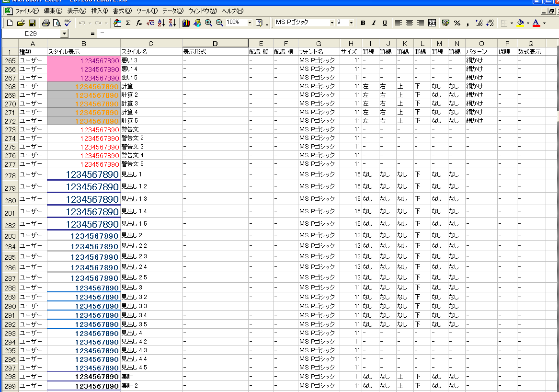Apply percent style to cells
Image resolution: width=559 pixels, height=392 pixels.
pos(457,23)
